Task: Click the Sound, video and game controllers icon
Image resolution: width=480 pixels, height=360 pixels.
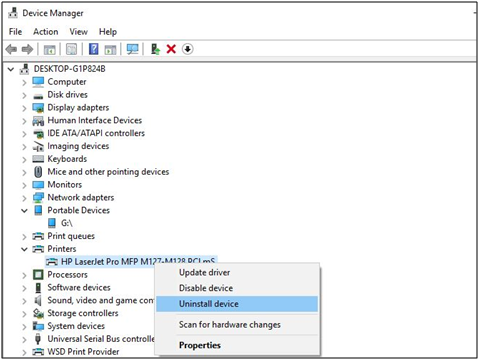Action: tap(38, 300)
